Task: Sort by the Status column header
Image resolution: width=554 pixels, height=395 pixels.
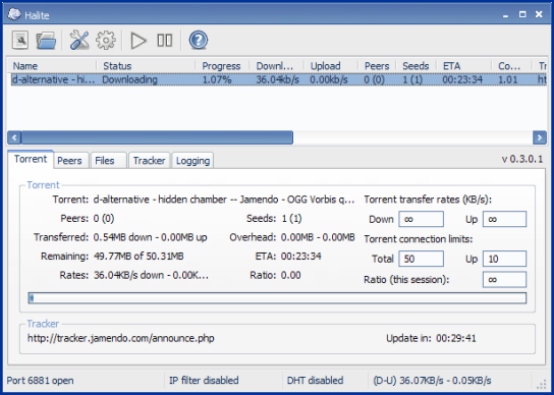Action: pyautogui.click(x=117, y=66)
